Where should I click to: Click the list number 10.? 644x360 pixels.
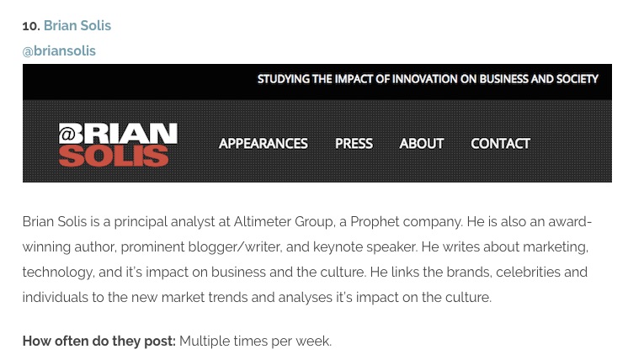click(x=31, y=26)
